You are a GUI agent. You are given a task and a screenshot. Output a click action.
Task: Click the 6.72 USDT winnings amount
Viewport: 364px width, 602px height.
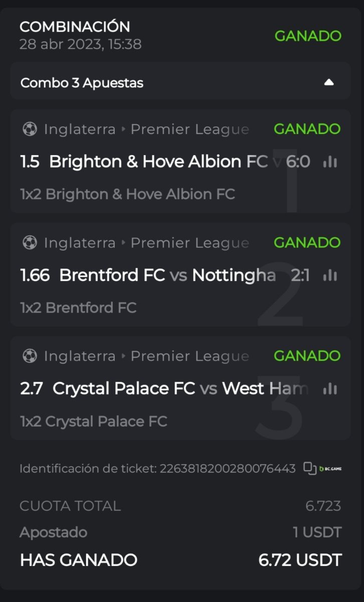coord(300,560)
